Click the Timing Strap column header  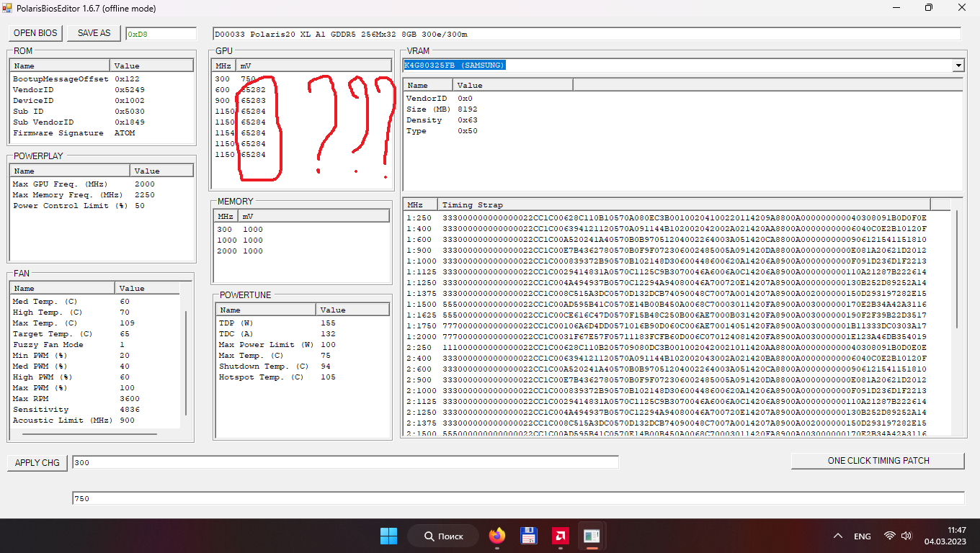click(684, 204)
